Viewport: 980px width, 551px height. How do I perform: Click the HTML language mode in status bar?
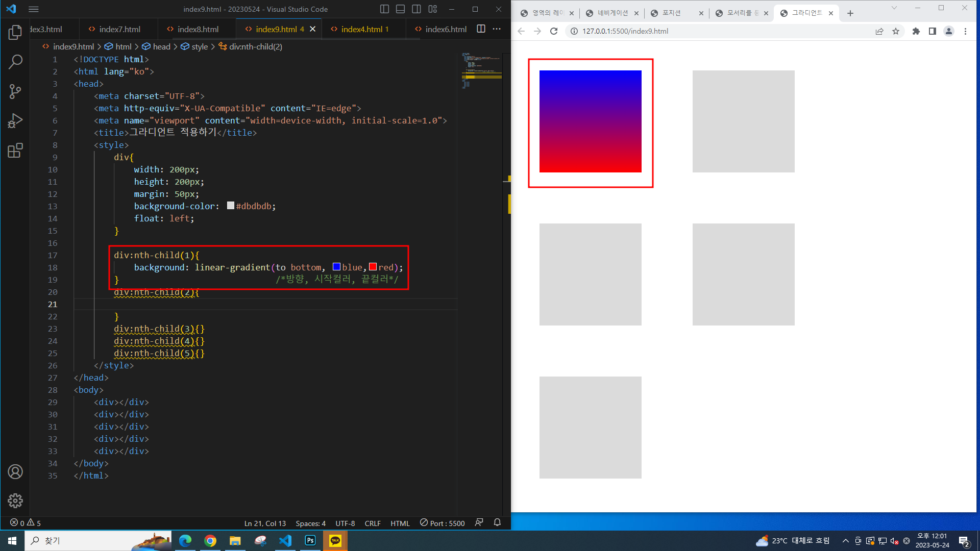point(400,523)
